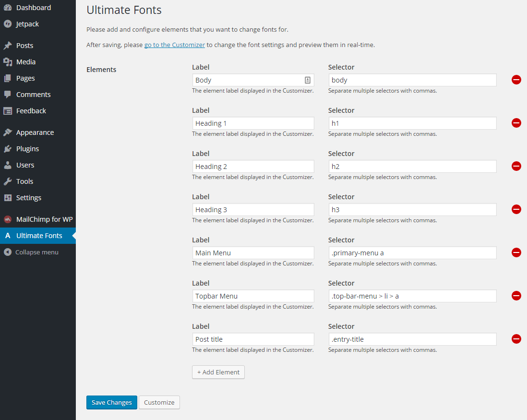This screenshot has height=420, width=527.
Task: Open the Appearance menu
Action: click(x=35, y=132)
